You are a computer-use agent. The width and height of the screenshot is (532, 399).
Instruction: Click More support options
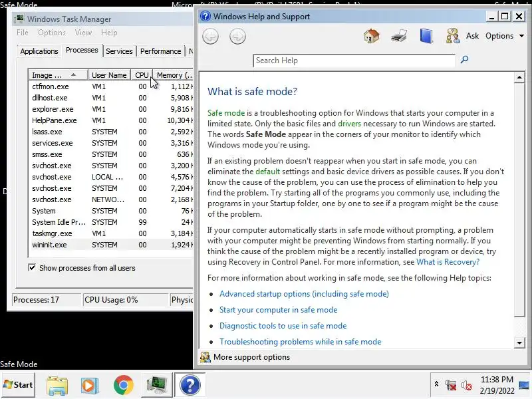point(252,357)
